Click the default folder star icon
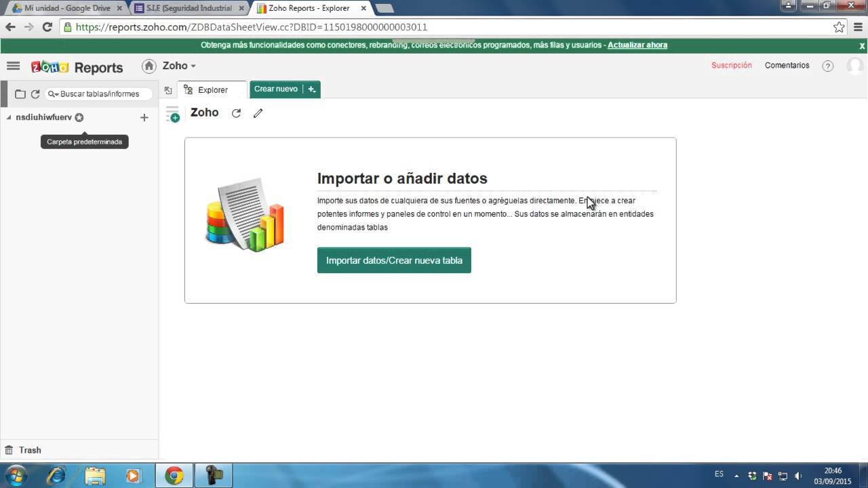Image resolution: width=868 pixels, height=488 pixels. 79,117
